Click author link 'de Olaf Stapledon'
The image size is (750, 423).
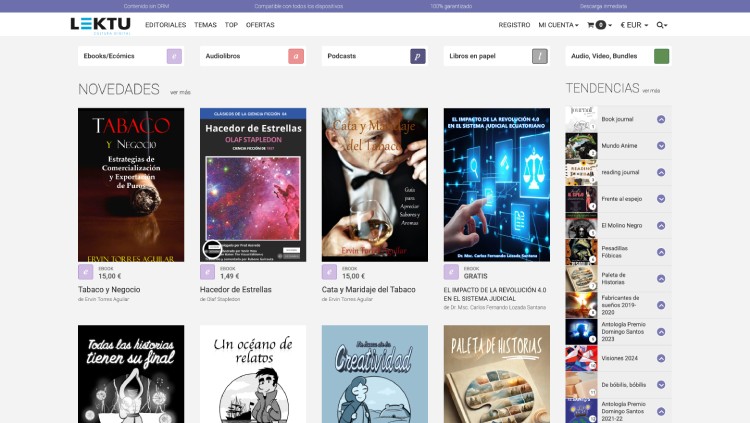pyautogui.click(x=220, y=299)
